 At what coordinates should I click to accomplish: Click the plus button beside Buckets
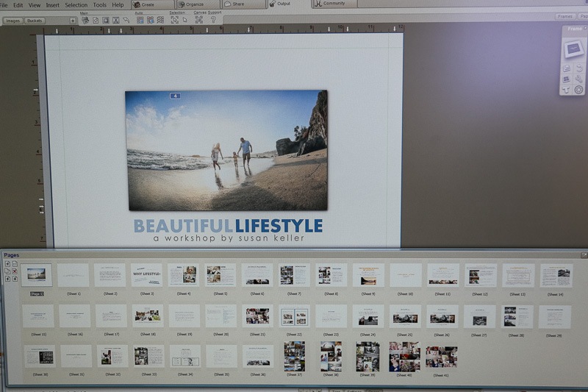tap(73, 21)
